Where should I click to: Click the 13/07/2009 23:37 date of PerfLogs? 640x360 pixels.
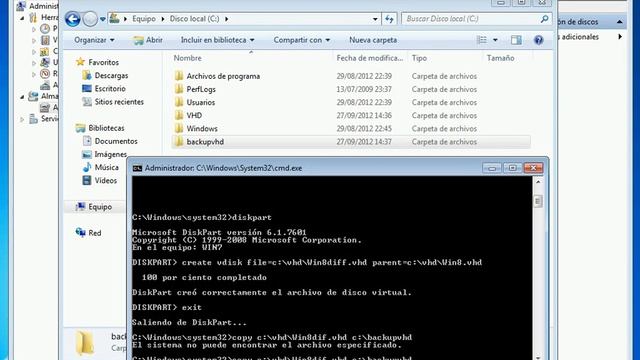364,89
